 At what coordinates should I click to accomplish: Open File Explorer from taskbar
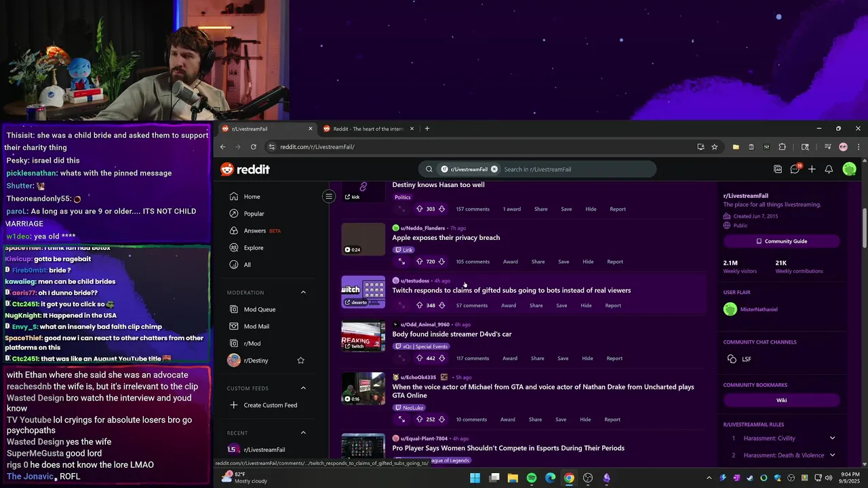(513, 478)
